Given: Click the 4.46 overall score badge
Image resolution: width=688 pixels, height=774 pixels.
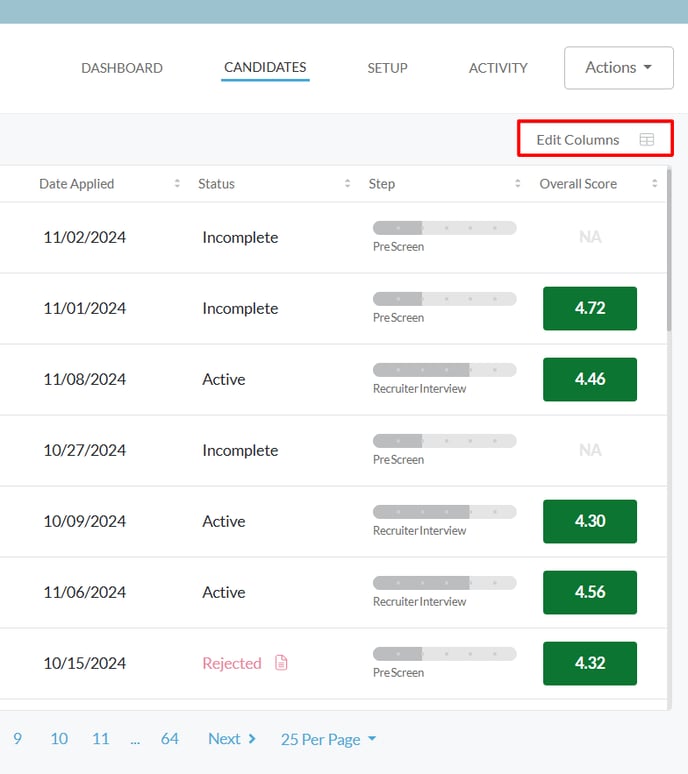Looking at the screenshot, I should (x=590, y=379).
